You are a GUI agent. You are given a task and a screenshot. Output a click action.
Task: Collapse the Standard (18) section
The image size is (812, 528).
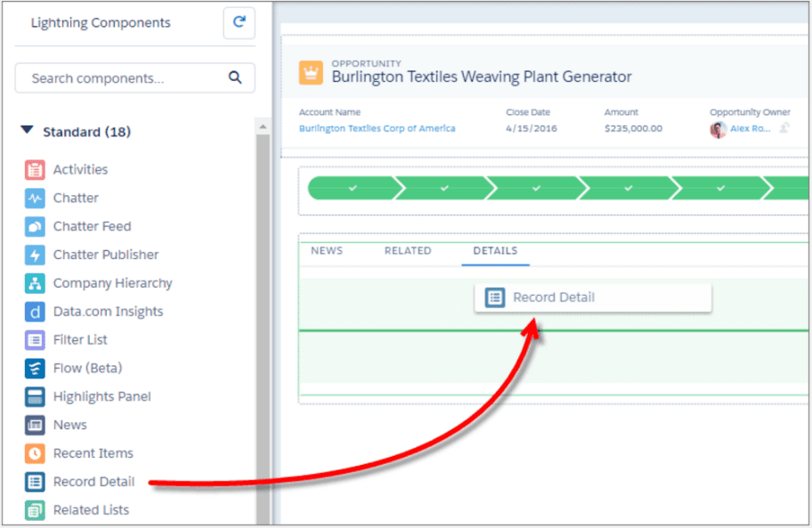[28, 132]
